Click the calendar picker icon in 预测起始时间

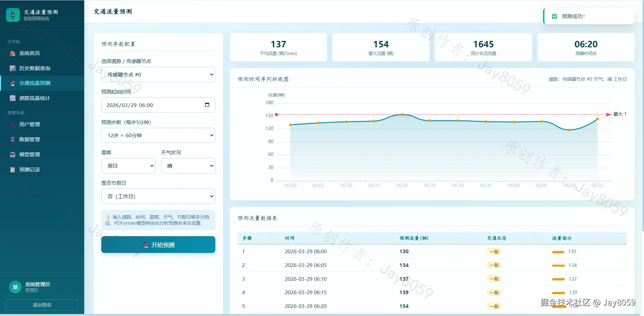tap(207, 105)
